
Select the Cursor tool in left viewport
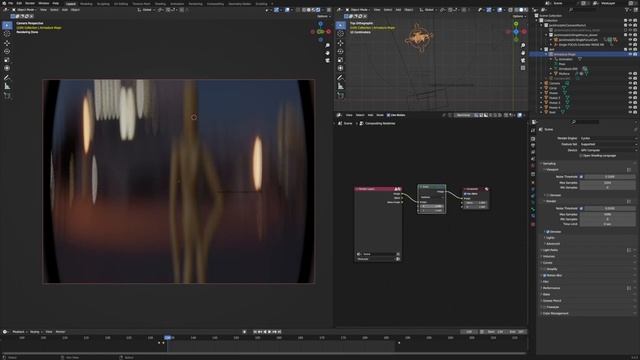pos(7,34)
